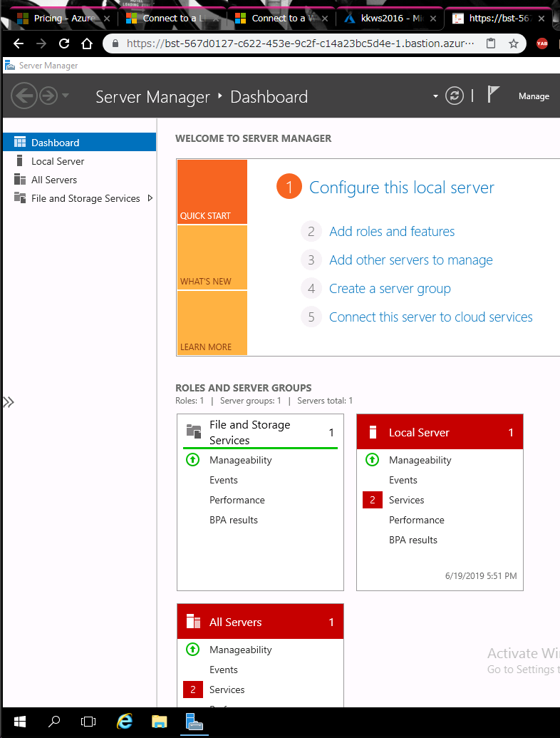Click Performance in Local Server tile
The height and width of the screenshot is (738, 560).
tap(417, 520)
